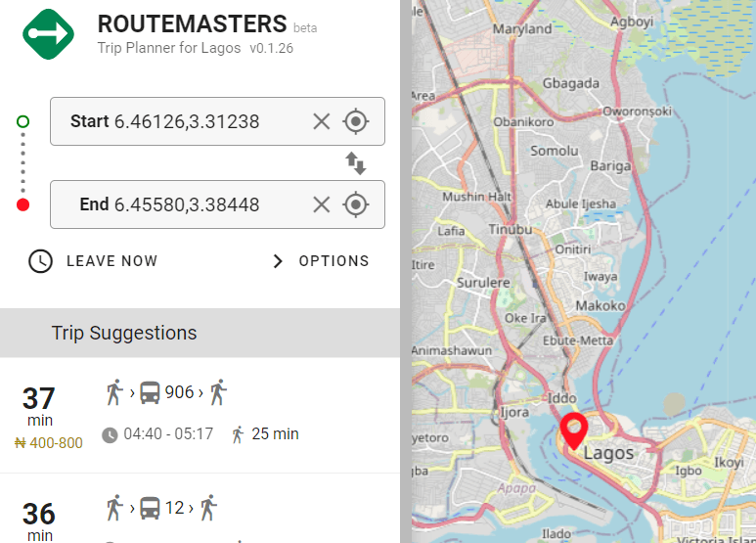Clear the End location field
The image size is (756, 543).
point(321,204)
